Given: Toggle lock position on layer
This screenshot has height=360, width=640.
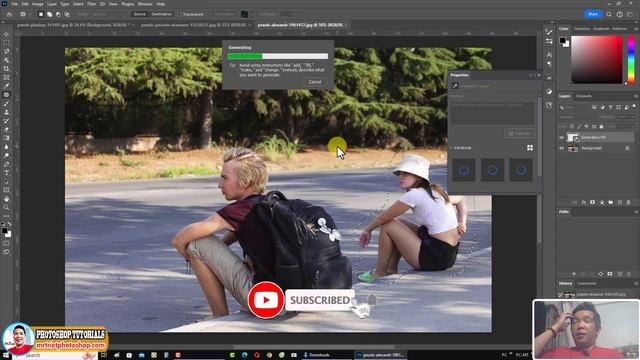Looking at the screenshot, I should point(587,127).
